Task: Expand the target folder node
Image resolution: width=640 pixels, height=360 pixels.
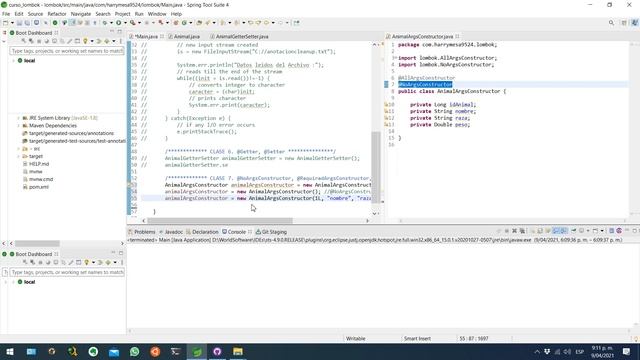Action: 18,156
